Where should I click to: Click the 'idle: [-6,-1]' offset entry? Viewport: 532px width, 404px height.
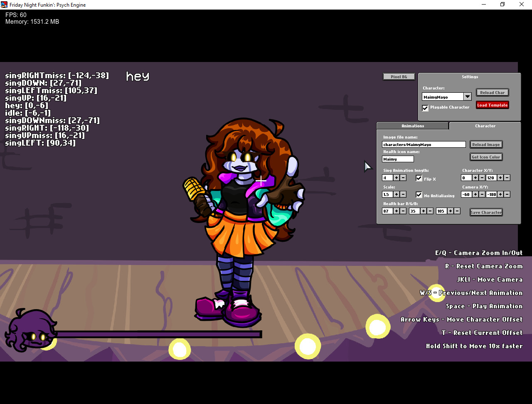click(x=28, y=113)
